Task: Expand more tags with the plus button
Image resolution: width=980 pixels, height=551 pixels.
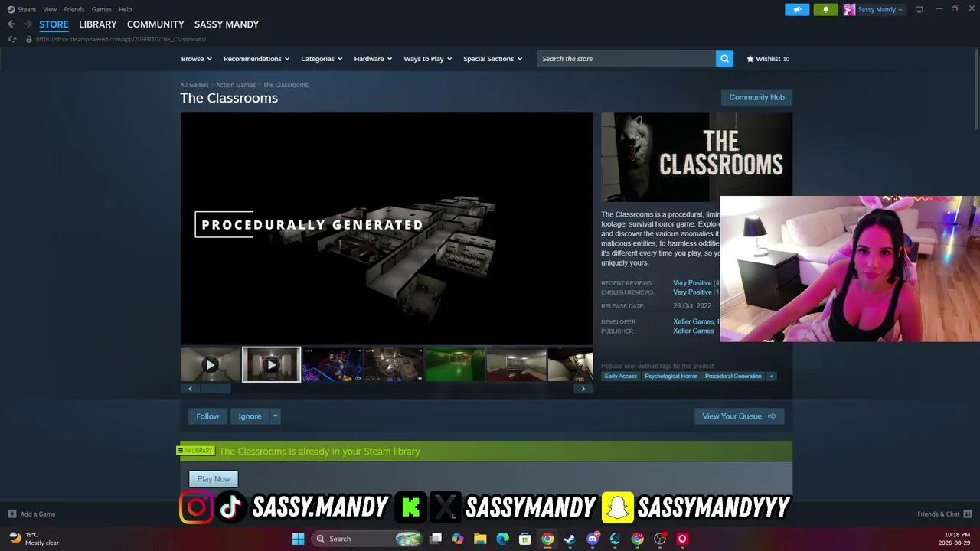Action: tap(771, 377)
